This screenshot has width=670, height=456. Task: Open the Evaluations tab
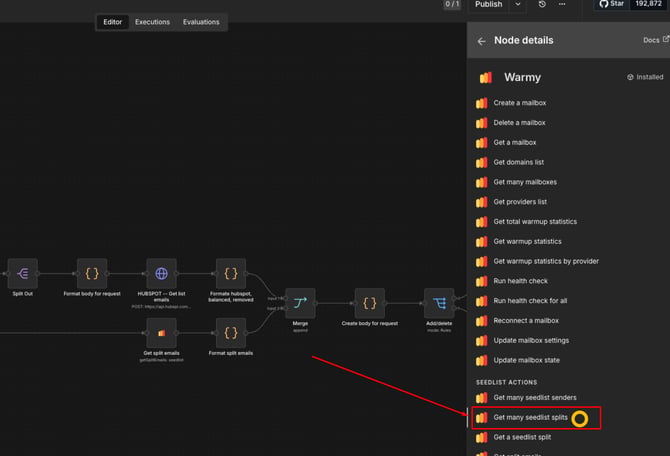coord(201,22)
